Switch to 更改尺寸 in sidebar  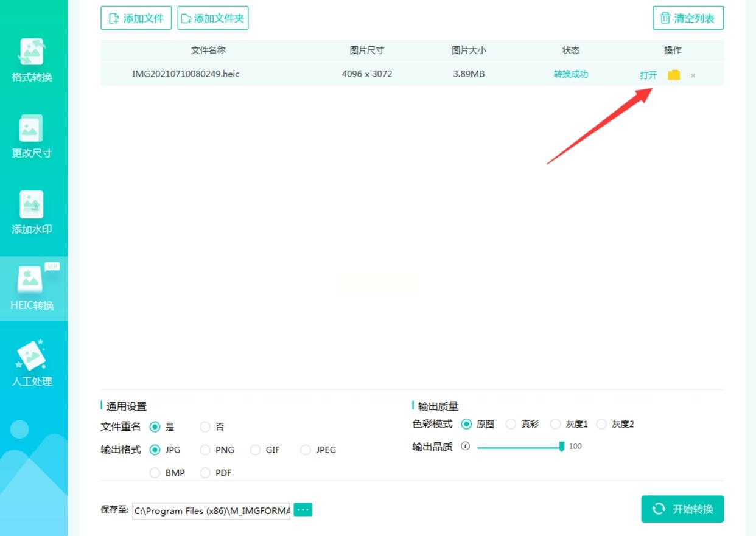32,136
